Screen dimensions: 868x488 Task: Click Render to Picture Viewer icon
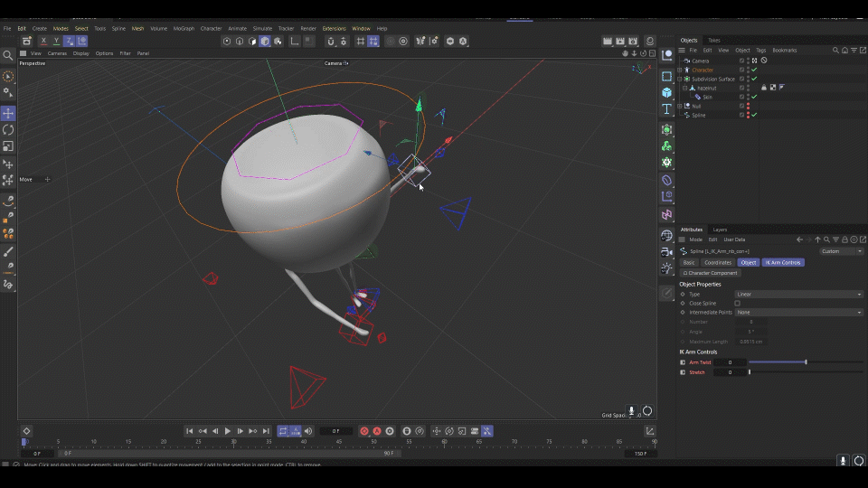(620, 41)
